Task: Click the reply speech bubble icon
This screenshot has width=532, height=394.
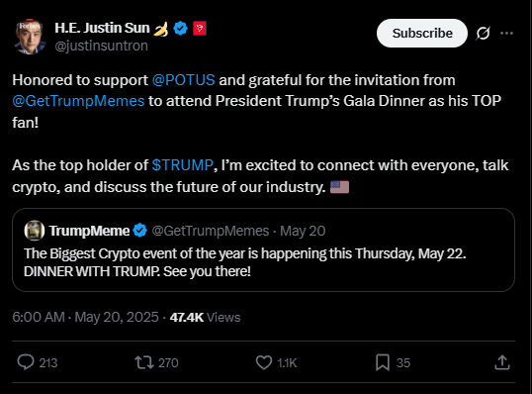Action: 26,362
